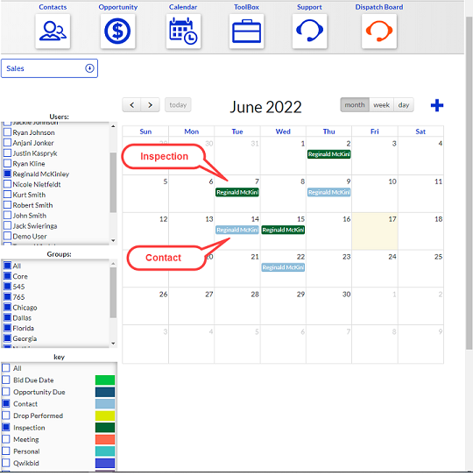Check the Ryan Johnson user checkbox

7,132
